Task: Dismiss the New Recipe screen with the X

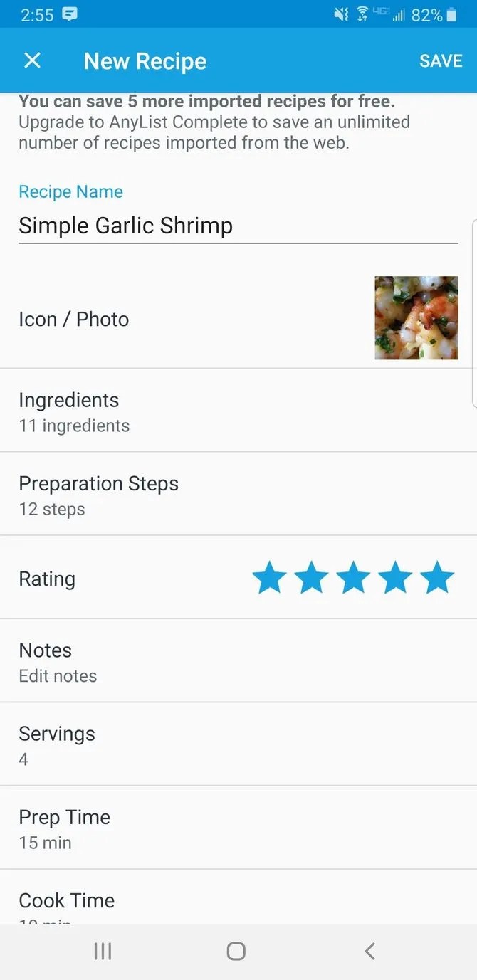Action: point(32,60)
